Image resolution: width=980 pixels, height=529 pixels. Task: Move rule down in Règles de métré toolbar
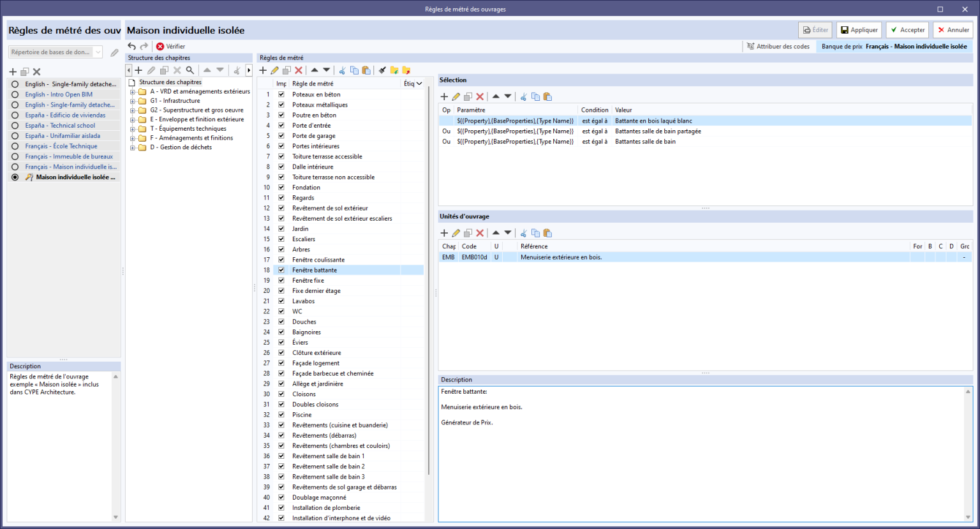coord(327,70)
